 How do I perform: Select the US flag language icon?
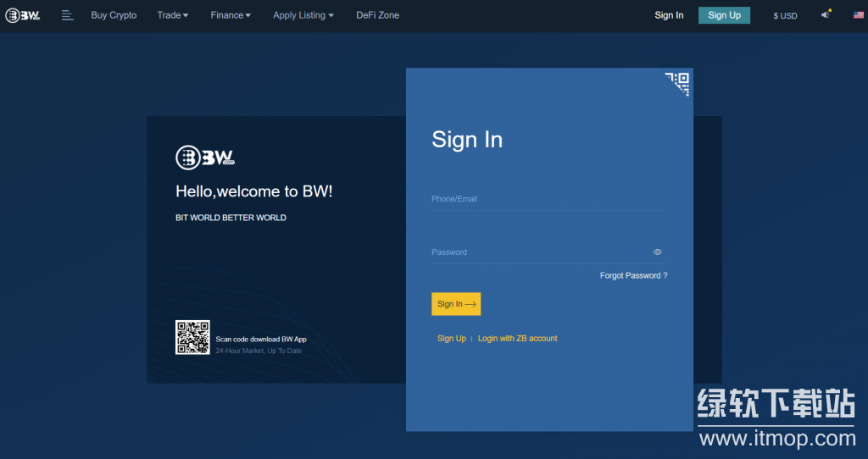(858, 15)
